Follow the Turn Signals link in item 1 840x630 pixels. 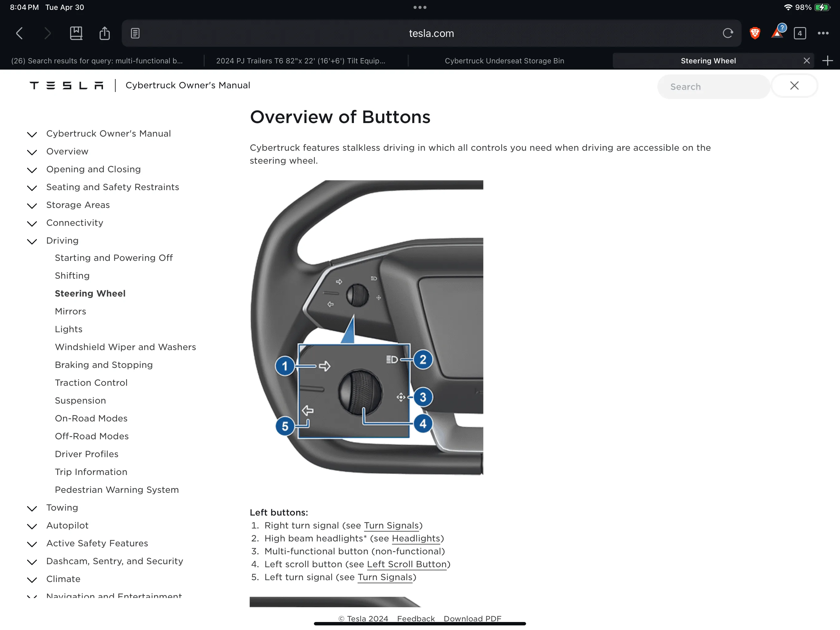(x=391, y=525)
